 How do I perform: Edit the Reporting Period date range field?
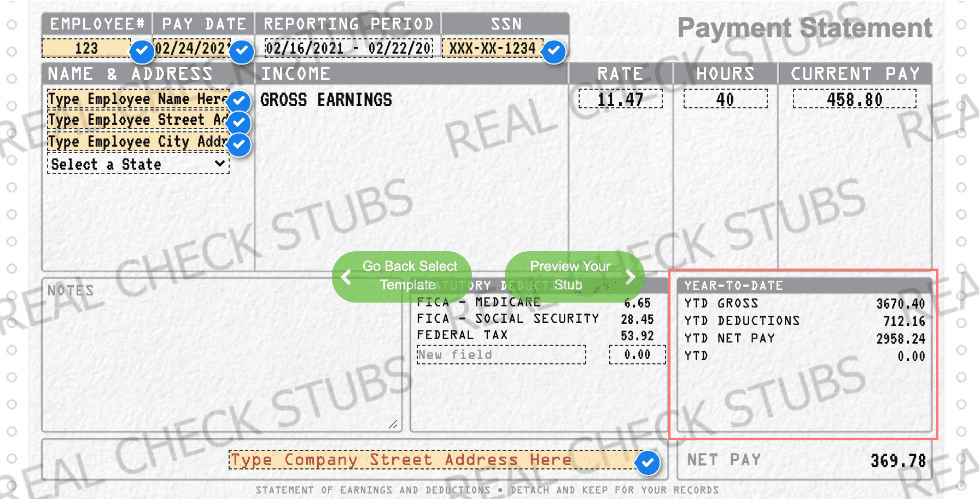coord(349,48)
